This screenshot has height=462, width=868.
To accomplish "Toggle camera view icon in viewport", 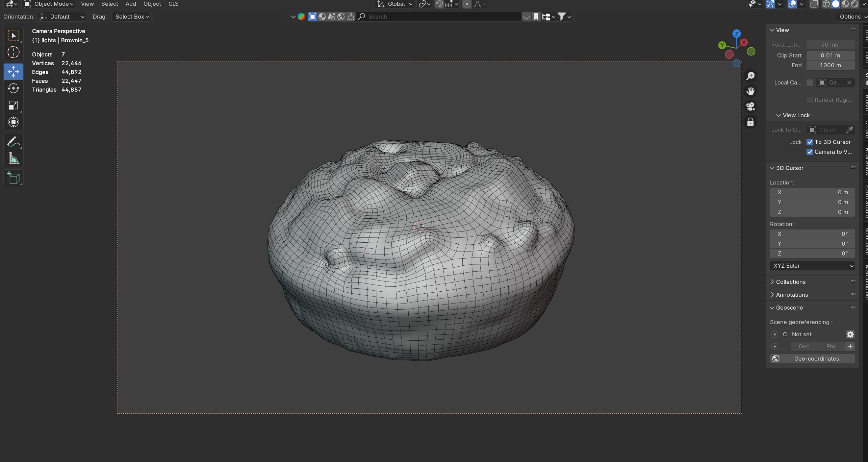I will pos(750,106).
